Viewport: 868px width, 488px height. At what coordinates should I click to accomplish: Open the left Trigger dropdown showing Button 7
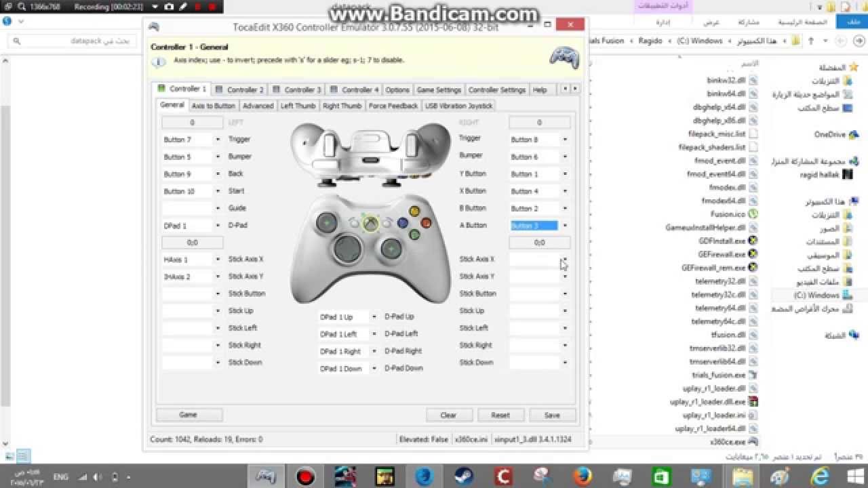(218, 140)
